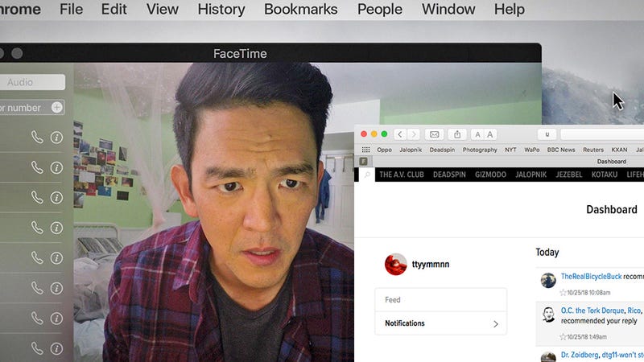Viewport: 644px width, 362px height.
Task: Show info for the last visible FaceTime contact
Action: click(x=56, y=348)
